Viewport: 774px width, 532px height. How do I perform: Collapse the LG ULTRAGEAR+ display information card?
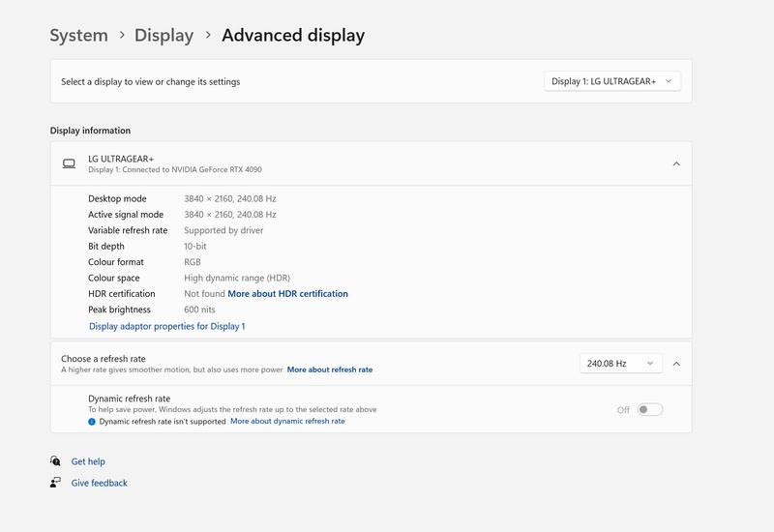click(676, 163)
